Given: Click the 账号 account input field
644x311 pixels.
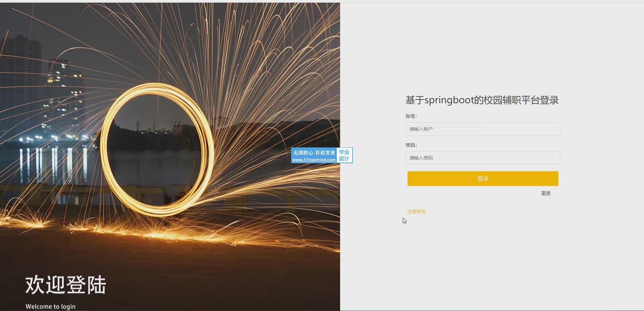Looking at the screenshot, I should [483, 129].
